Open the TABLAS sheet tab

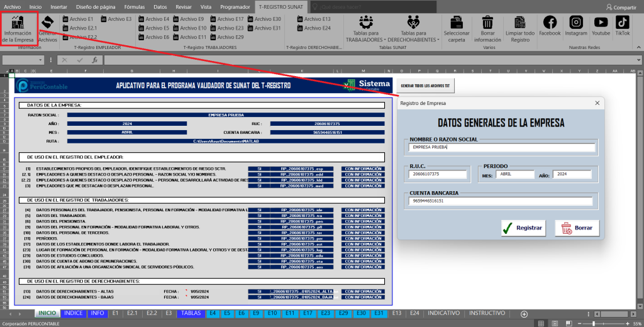pyautogui.click(x=191, y=313)
